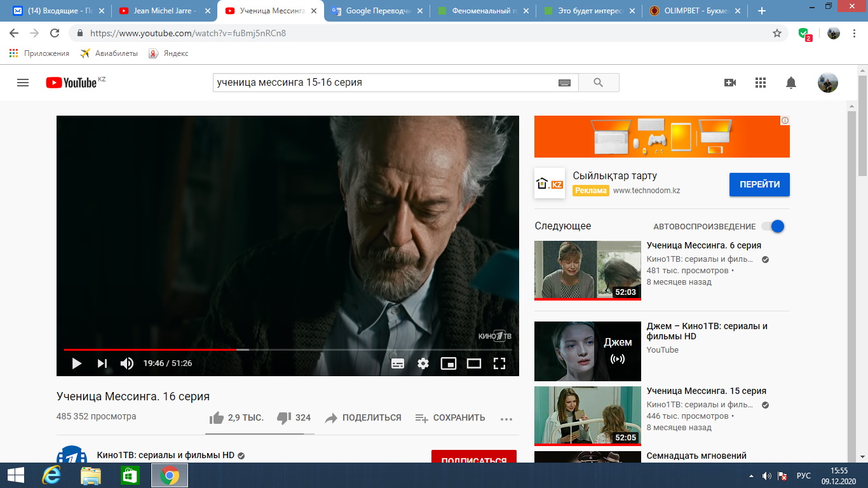868x488 pixels.
Task: Open the Яндекс bookmark
Action: point(169,53)
